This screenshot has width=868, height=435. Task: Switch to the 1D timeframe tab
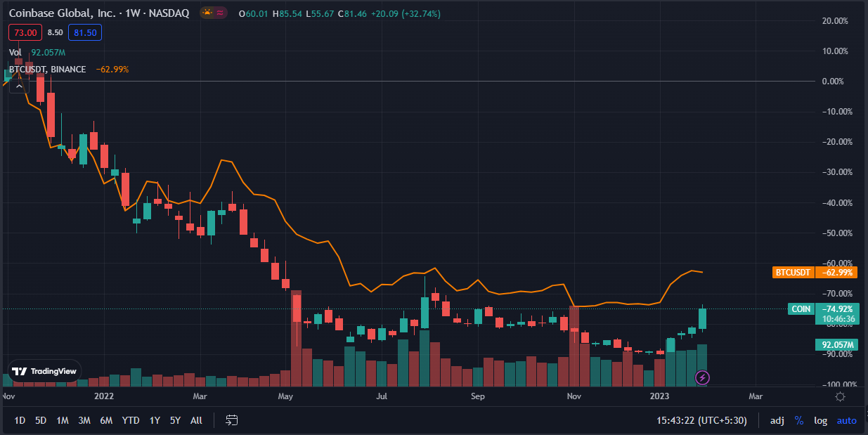[x=19, y=420]
